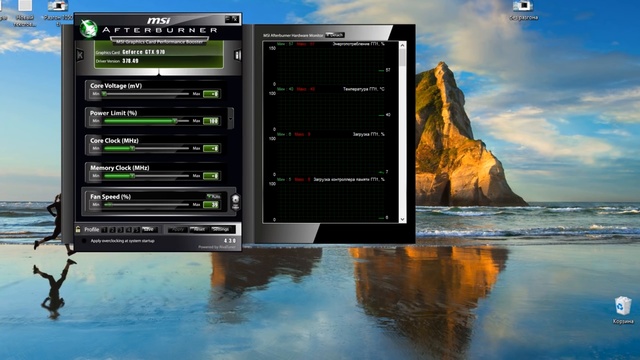Image resolution: width=640 pixels, height=360 pixels.
Task: Click the Core Clock slider handle
Action: tap(132, 148)
